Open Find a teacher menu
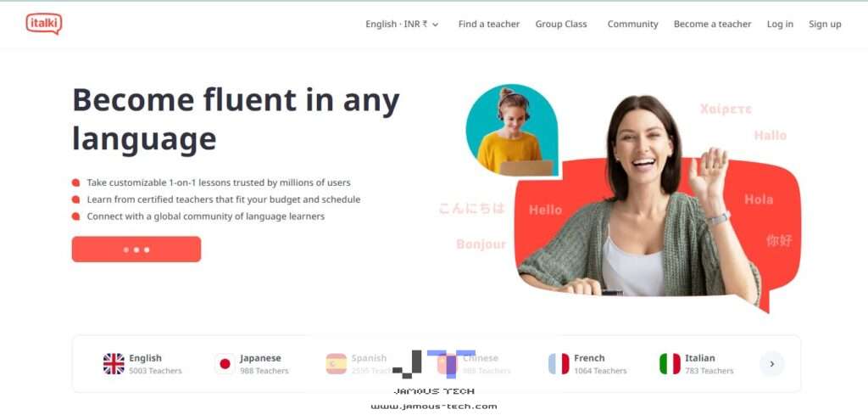868x415 pixels. (489, 25)
